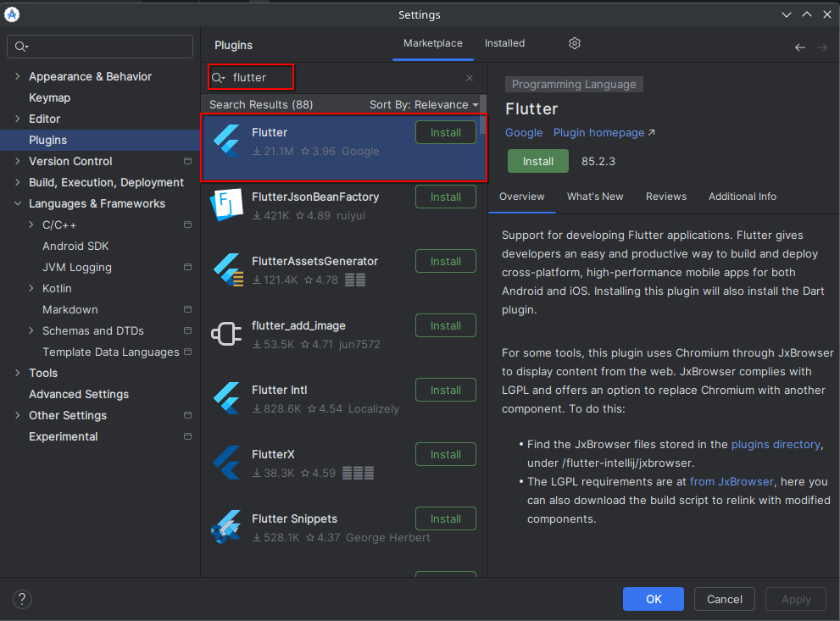The image size is (840, 621).
Task: Click the Other Settings project-level icon
Action: pyautogui.click(x=187, y=415)
